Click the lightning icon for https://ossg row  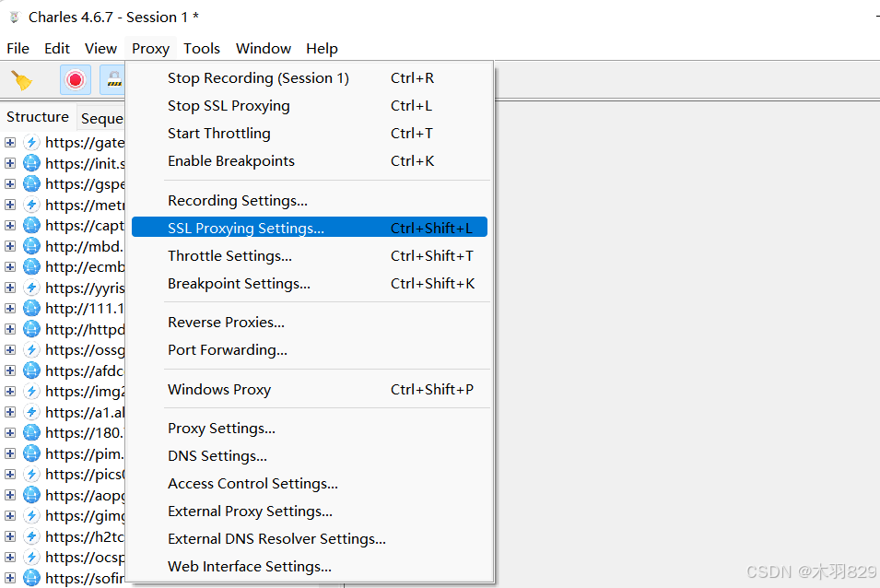[32, 350]
